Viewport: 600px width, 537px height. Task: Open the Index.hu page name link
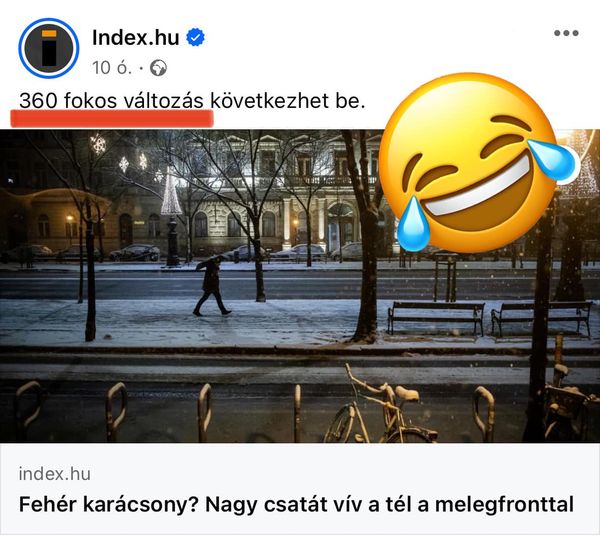click(x=135, y=38)
